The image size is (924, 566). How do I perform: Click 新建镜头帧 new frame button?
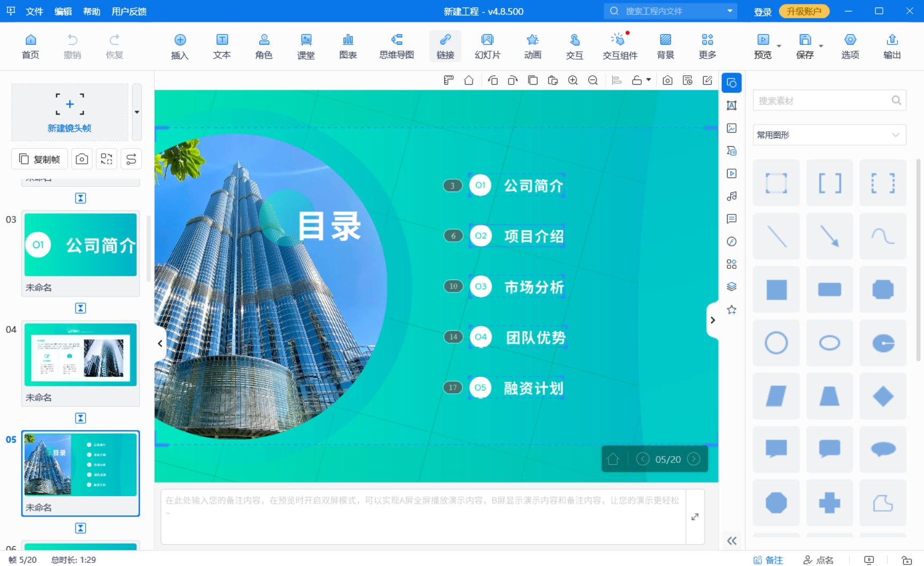[x=69, y=112]
